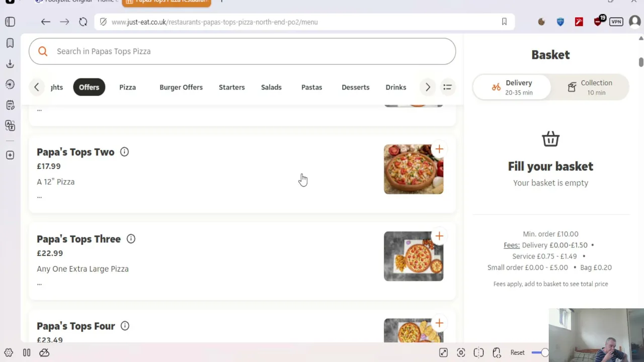Open the blue shield extension
The image size is (644, 362).
pos(560,22)
